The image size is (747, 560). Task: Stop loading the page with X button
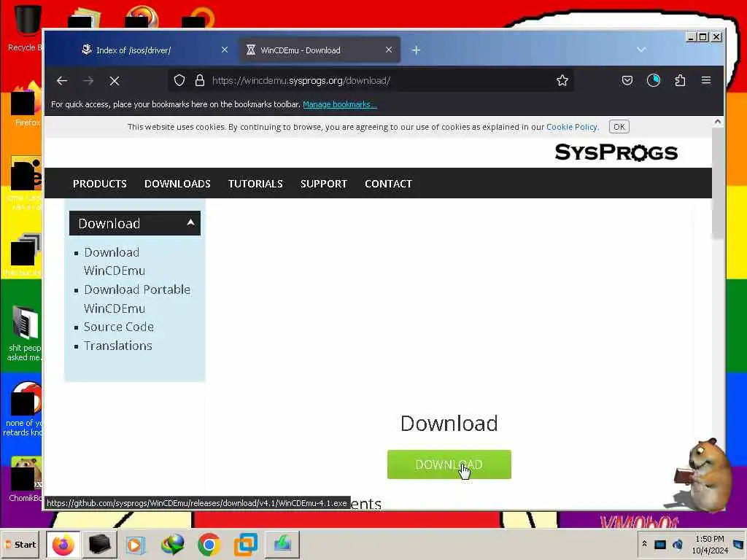pos(115,81)
